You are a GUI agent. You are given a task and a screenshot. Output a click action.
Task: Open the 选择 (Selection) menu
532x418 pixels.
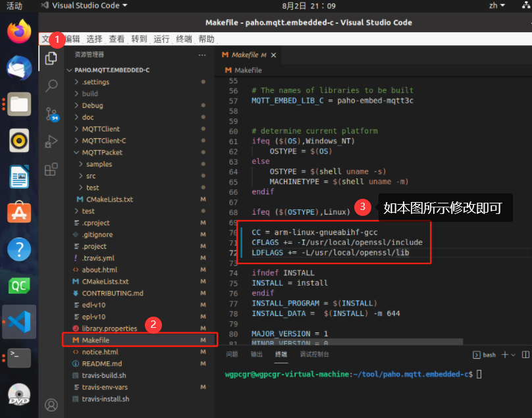click(94, 39)
